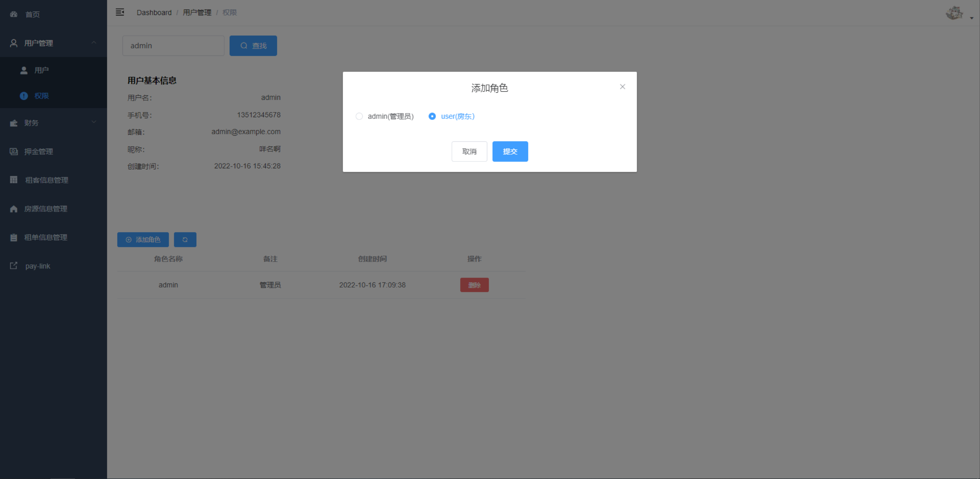This screenshot has height=479, width=980.
Task: Click the deposit icon beside 押金管理
Action: coord(14,152)
